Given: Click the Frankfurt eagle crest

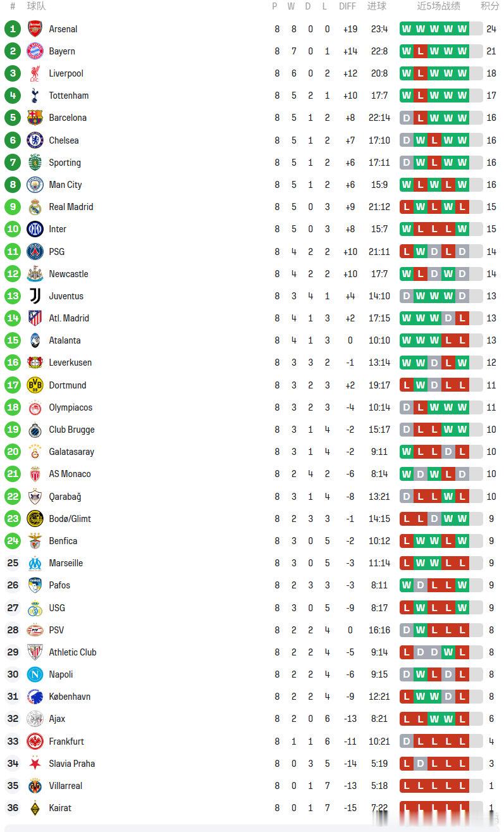Looking at the screenshot, I should [x=35, y=742].
